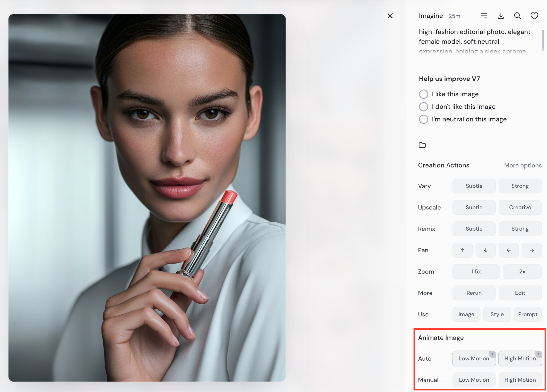Animate with Auto Low Motion

[474, 358]
